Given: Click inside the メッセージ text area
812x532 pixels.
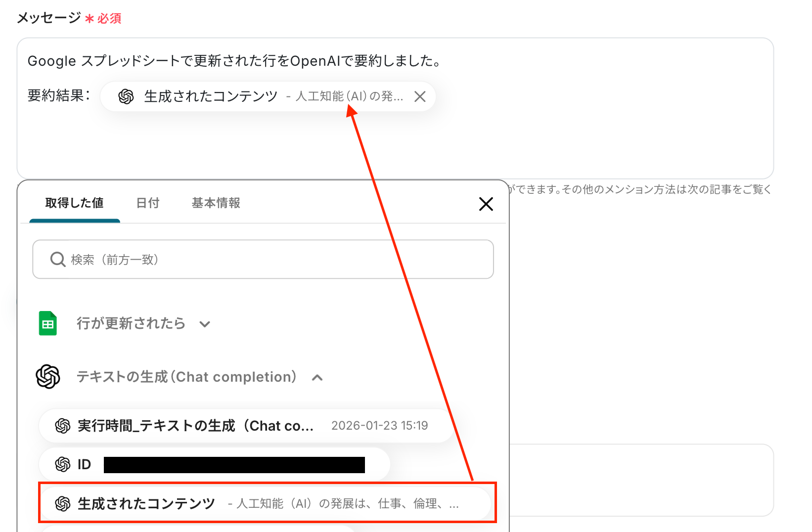Looking at the screenshot, I should (395, 108).
